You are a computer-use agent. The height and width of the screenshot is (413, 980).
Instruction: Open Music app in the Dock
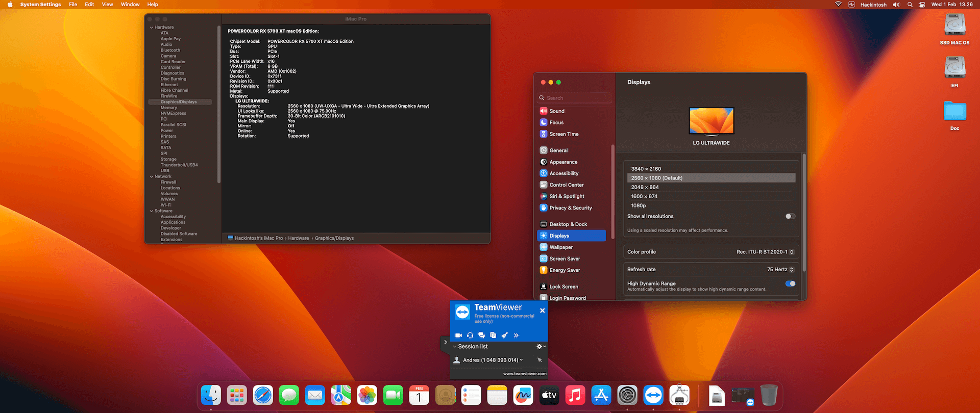point(575,395)
